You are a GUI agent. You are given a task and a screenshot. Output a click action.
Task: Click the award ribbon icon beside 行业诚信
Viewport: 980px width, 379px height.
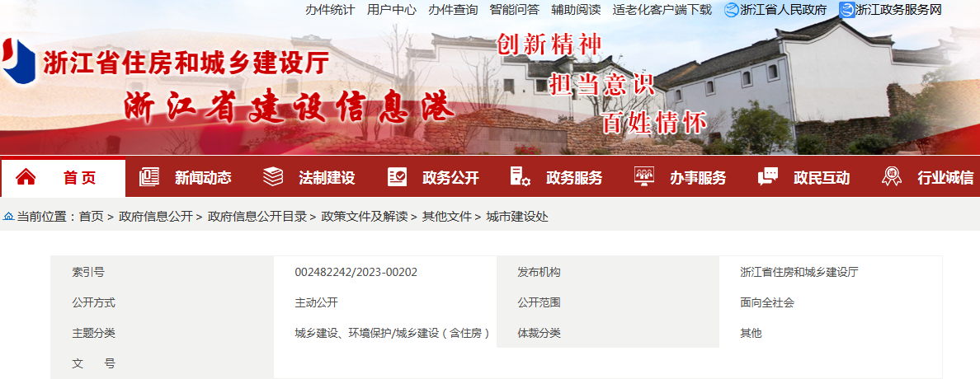tap(891, 177)
